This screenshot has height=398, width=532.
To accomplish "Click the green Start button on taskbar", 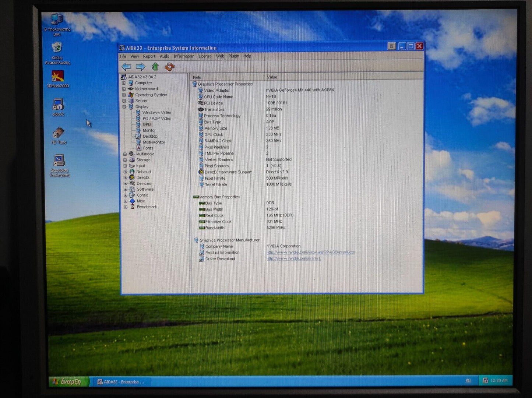I will coord(69,382).
